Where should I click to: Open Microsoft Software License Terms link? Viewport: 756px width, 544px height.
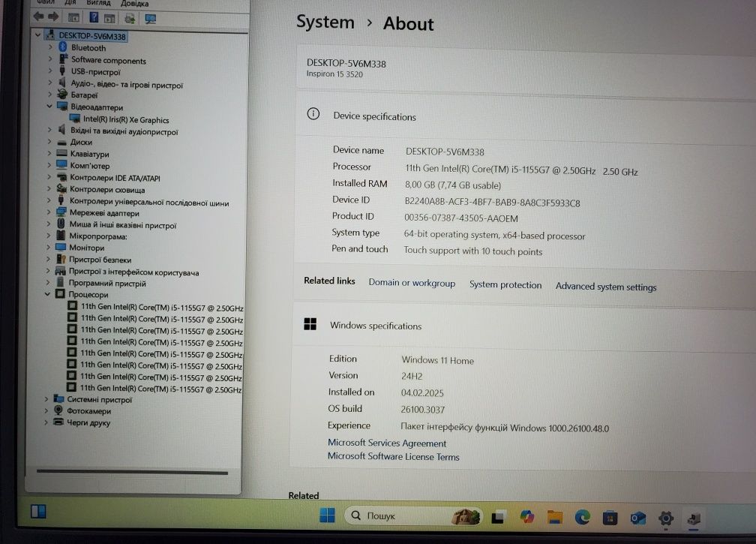394,456
